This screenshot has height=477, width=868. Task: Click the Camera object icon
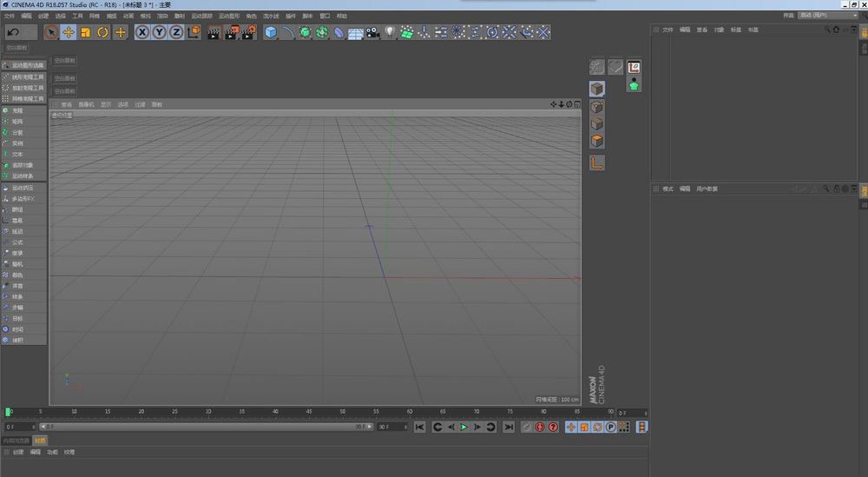pyautogui.click(x=372, y=32)
